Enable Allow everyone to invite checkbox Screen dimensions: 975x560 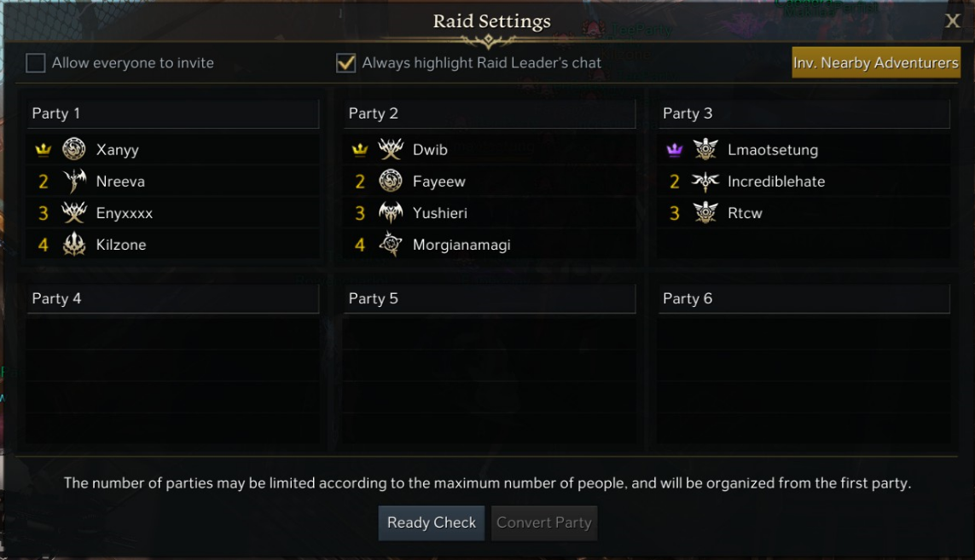point(35,63)
